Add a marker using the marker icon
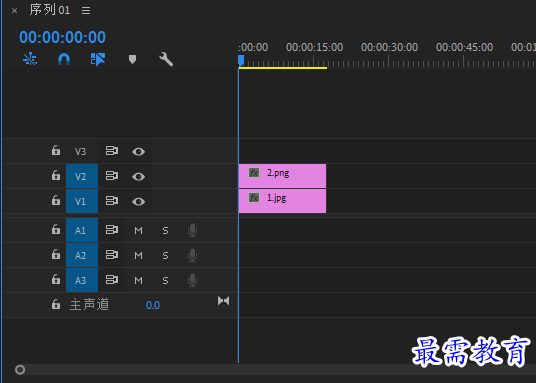Screen dimensions: 536x383 pyautogui.click(x=132, y=60)
